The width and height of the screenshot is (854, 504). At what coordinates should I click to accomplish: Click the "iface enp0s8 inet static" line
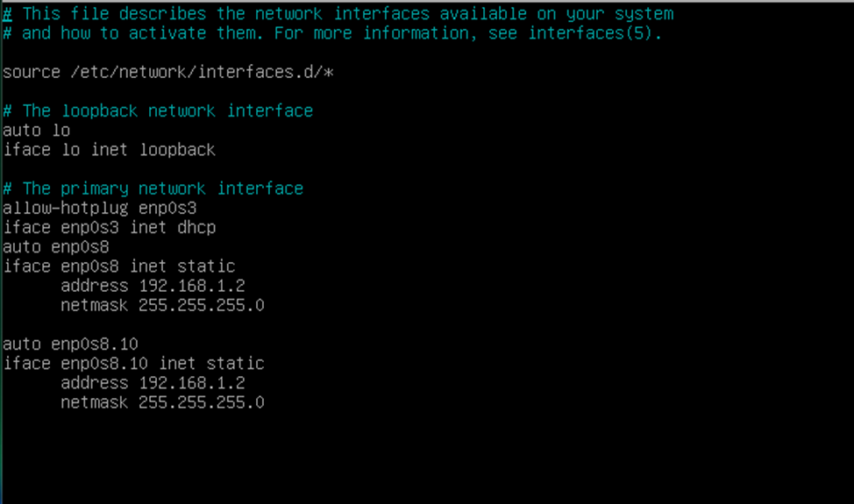coord(119,266)
